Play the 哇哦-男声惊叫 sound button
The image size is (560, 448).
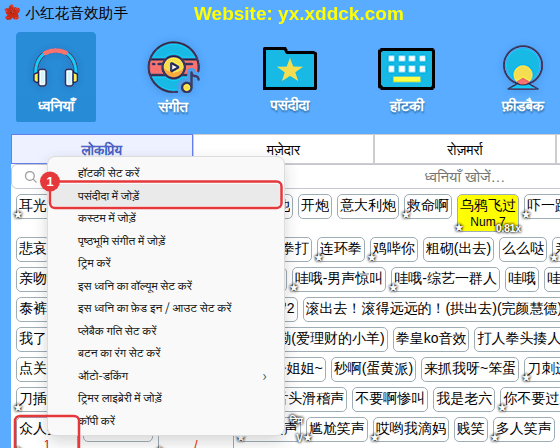tap(339, 279)
